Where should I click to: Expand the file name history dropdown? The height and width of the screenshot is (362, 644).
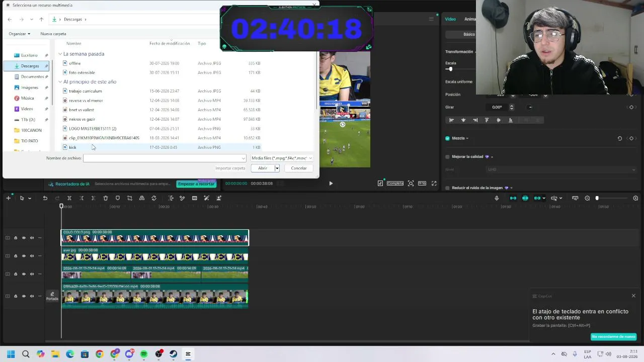244,158
